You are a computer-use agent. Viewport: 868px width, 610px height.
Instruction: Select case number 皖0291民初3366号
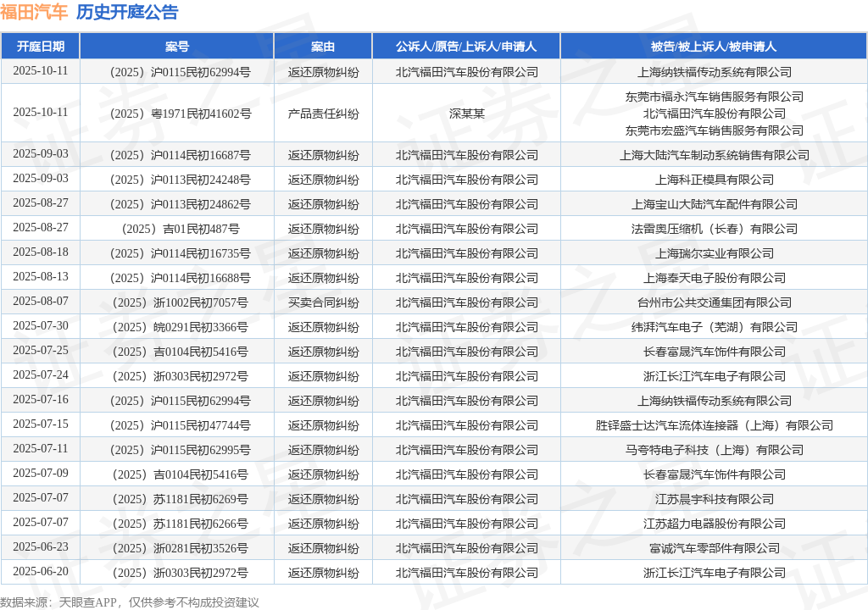click(181, 327)
